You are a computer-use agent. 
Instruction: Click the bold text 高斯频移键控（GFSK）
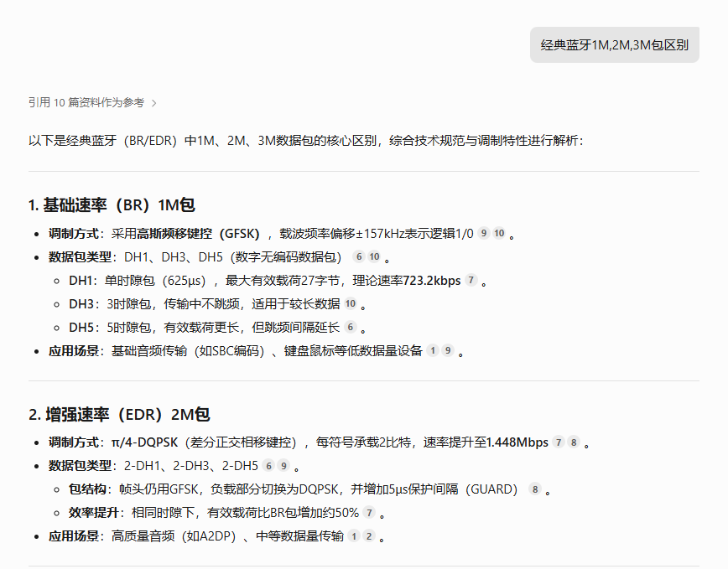198,233
